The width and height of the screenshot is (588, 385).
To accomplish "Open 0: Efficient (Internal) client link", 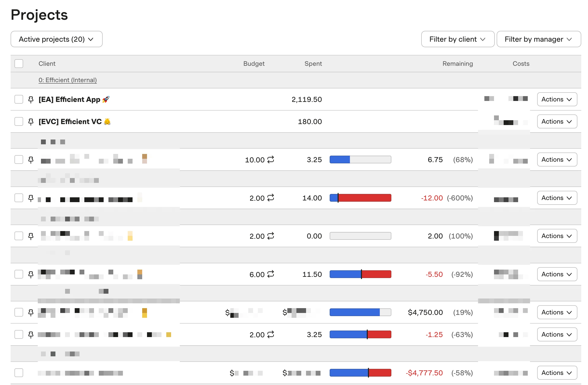I will (x=68, y=80).
